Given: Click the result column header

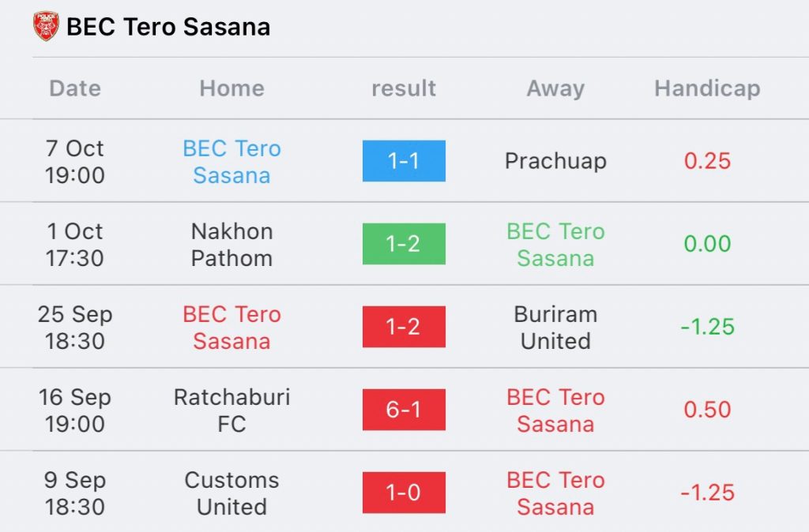Looking at the screenshot, I should point(404,88).
